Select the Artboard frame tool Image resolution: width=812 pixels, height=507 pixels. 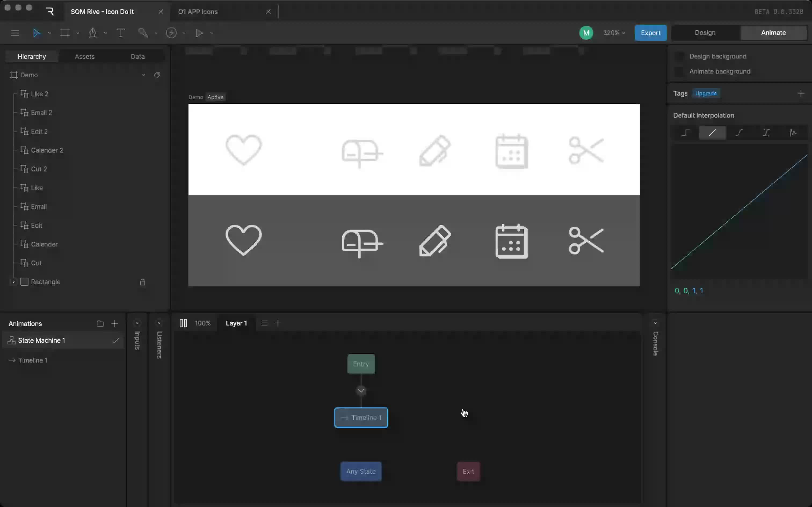coord(65,33)
